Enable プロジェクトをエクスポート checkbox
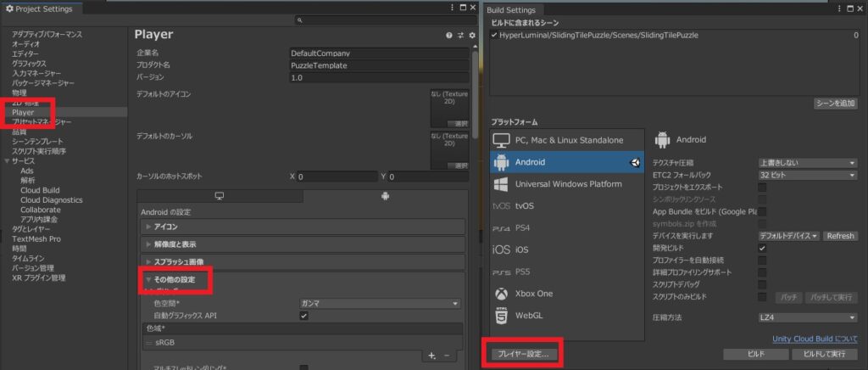The image size is (868, 370). pyautogui.click(x=762, y=188)
